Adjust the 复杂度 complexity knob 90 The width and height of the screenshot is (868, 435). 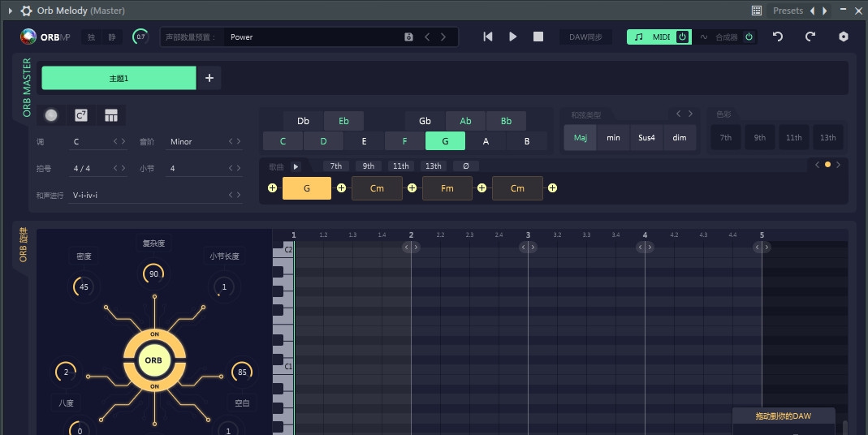(154, 273)
